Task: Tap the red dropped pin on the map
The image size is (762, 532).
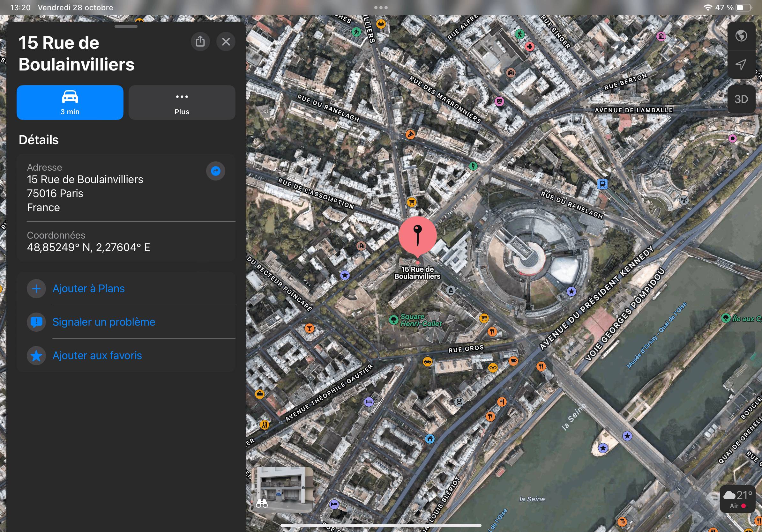Action: [x=417, y=236]
